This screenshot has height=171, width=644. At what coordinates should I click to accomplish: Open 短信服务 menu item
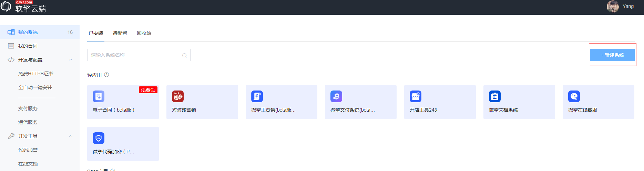(28, 122)
